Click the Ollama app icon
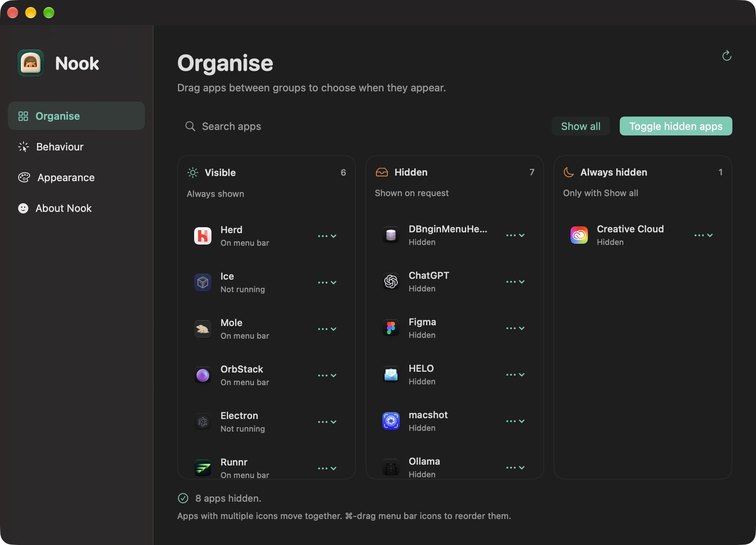The width and height of the screenshot is (756, 545). pos(391,467)
